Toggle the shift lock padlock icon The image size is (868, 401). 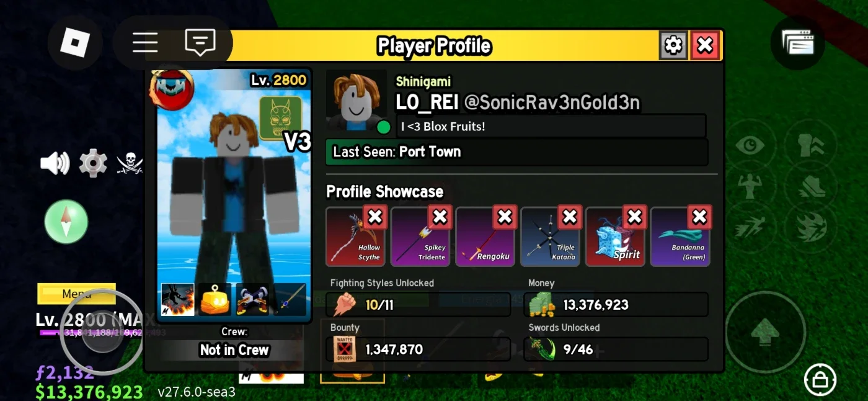pos(820,380)
